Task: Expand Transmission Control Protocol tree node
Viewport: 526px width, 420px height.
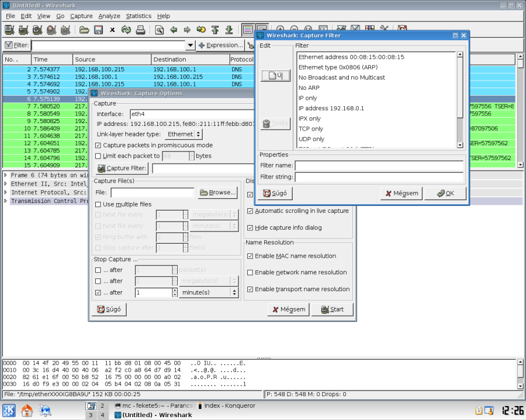Action: pyautogui.click(x=6, y=201)
